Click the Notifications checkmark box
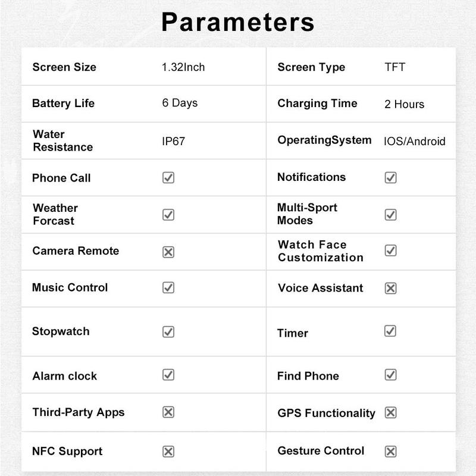 click(x=390, y=177)
